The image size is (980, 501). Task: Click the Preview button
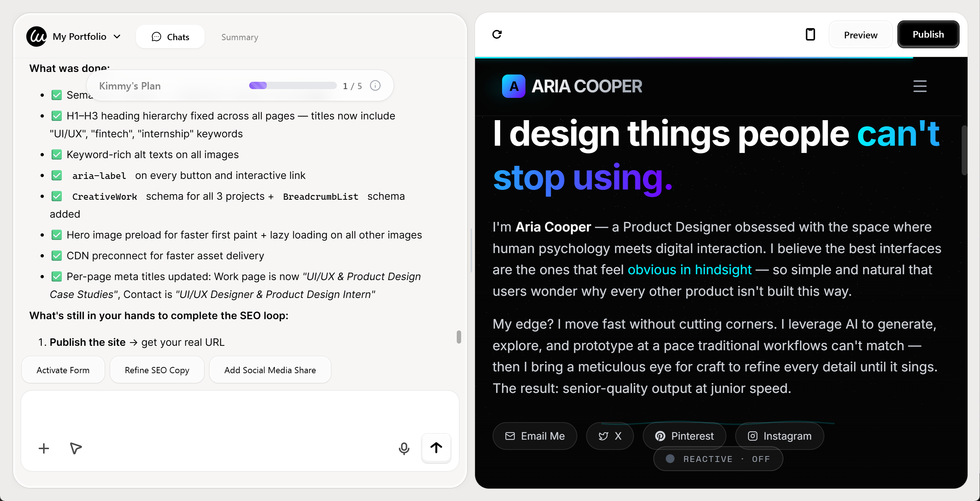860,35
